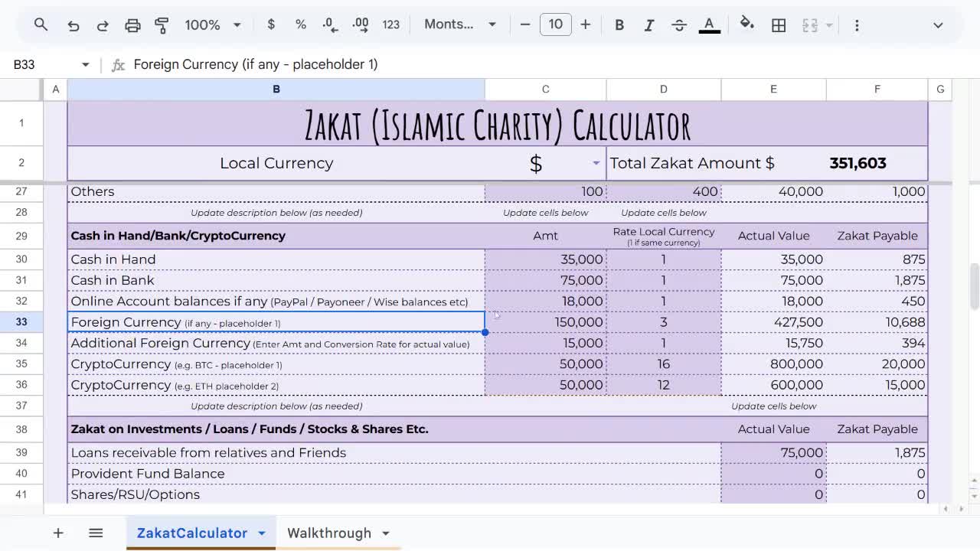
Task: Open search in the spreadsheet
Action: pyautogui.click(x=41, y=24)
